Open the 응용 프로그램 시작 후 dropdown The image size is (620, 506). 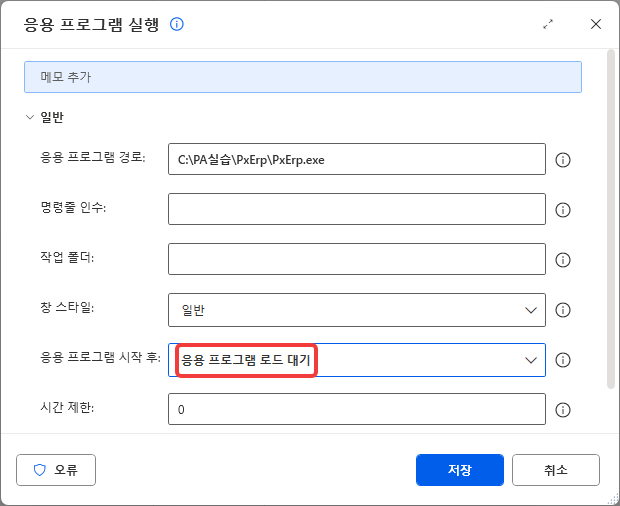(x=357, y=360)
